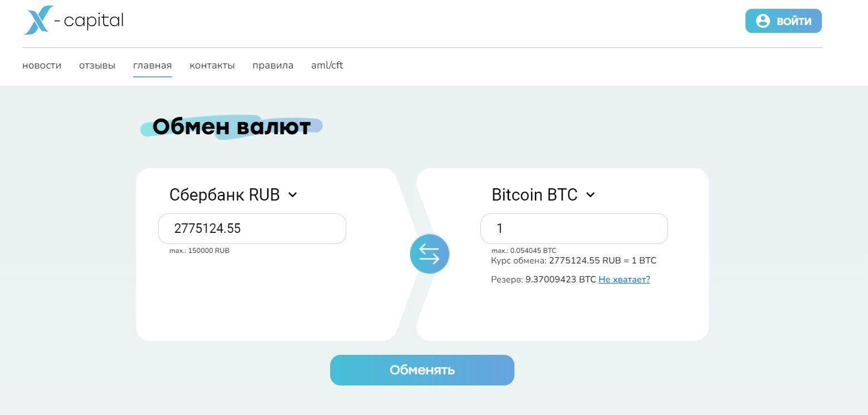Open the отзывы page

97,66
